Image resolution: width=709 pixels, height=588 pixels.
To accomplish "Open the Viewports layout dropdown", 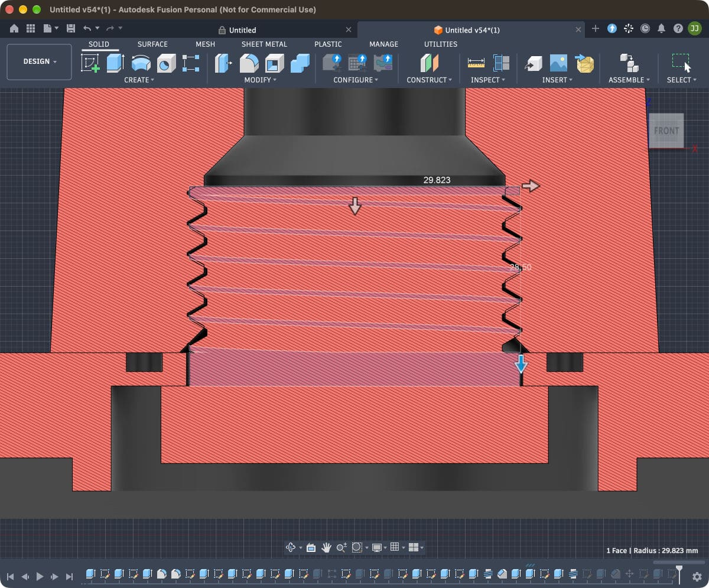I will coord(416,547).
